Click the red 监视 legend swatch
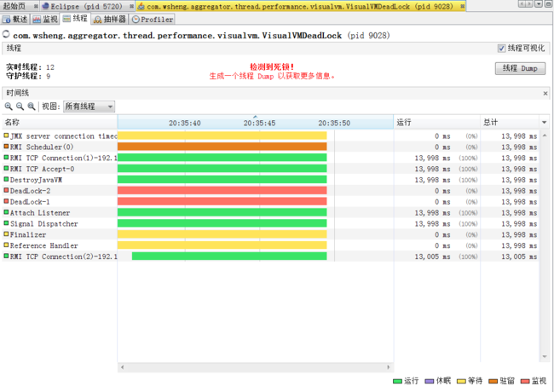554x392 pixels. tap(525, 381)
